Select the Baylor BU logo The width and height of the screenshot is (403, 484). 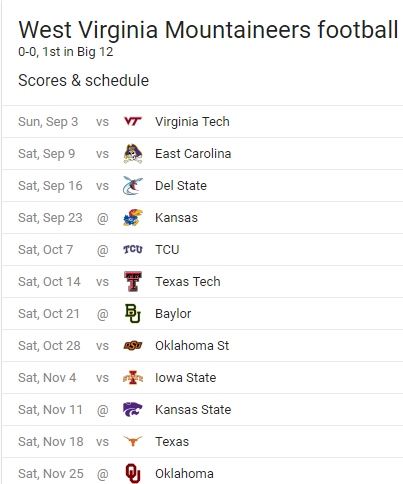(x=133, y=314)
